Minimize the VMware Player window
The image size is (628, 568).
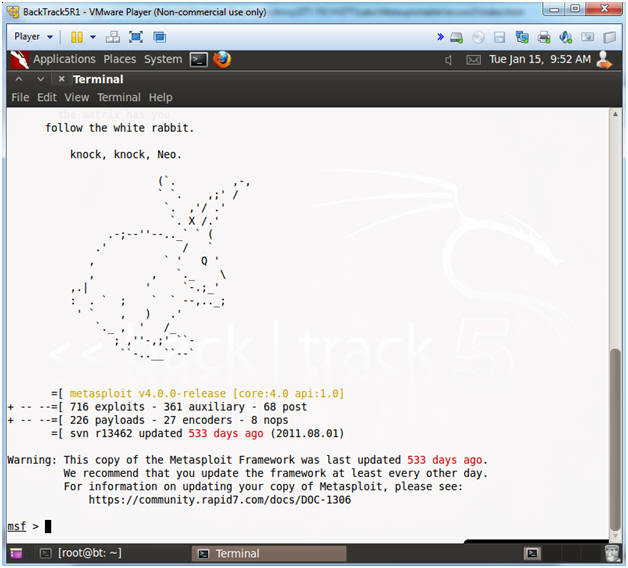click(x=554, y=9)
